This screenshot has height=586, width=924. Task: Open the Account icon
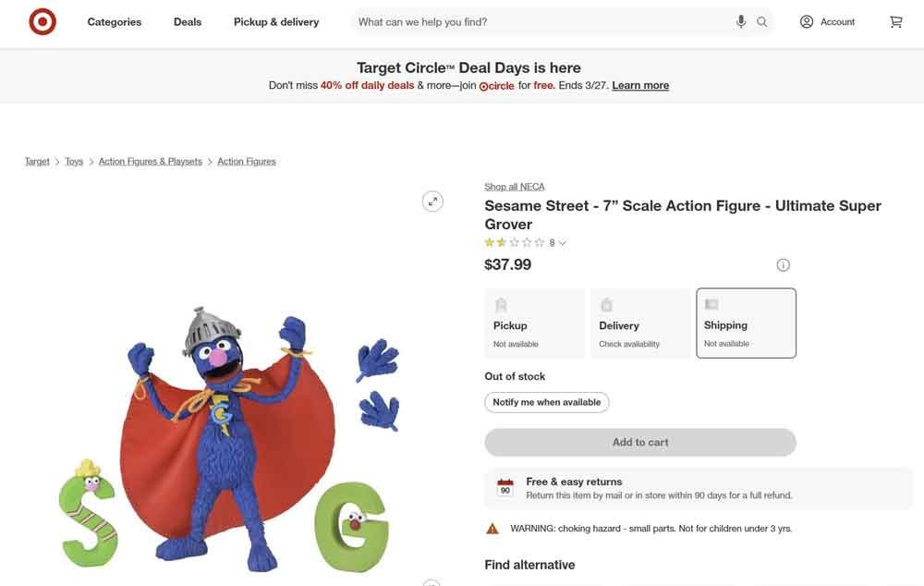click(x=805, y=21)
